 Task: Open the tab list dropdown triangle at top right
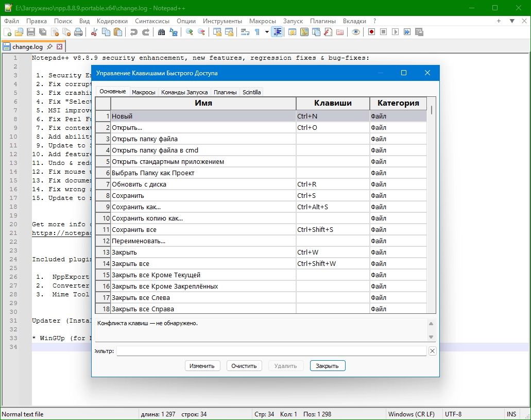click(x=512, y=21)
